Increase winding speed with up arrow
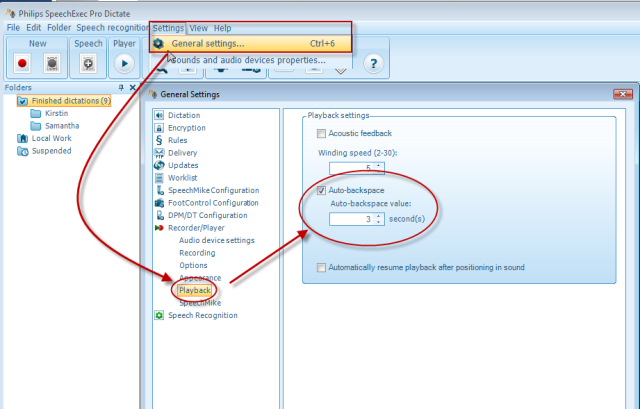 click(x=379, y=165)
